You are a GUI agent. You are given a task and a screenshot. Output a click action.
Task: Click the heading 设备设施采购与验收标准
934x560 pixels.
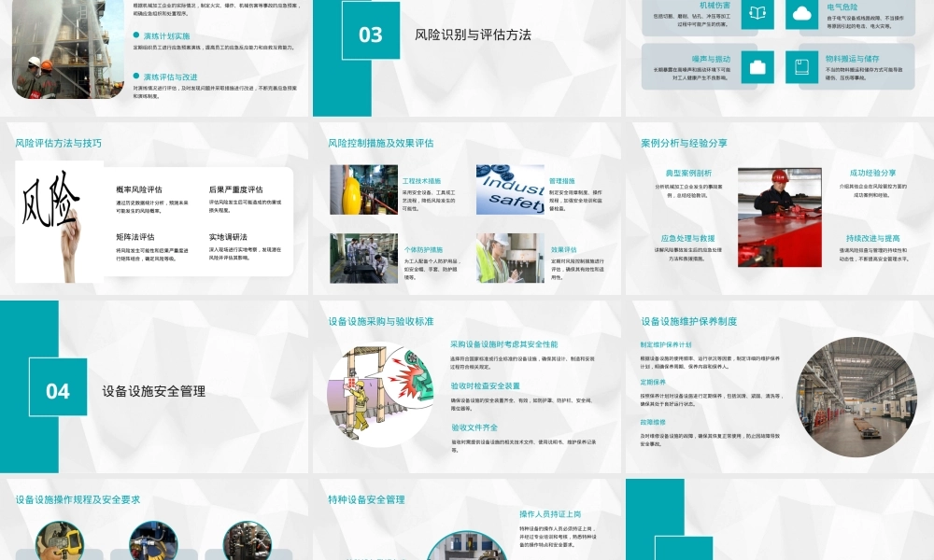[x=381, y=321]
